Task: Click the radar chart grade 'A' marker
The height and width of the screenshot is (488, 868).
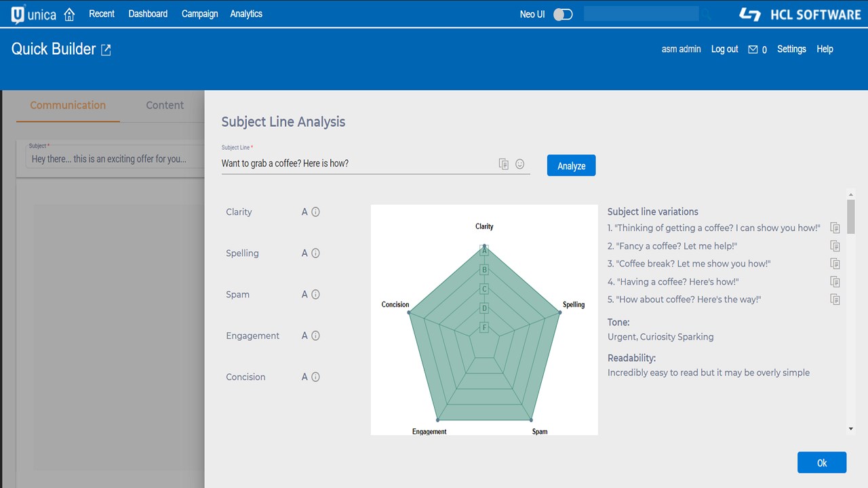Action: [x=484, y=251]
